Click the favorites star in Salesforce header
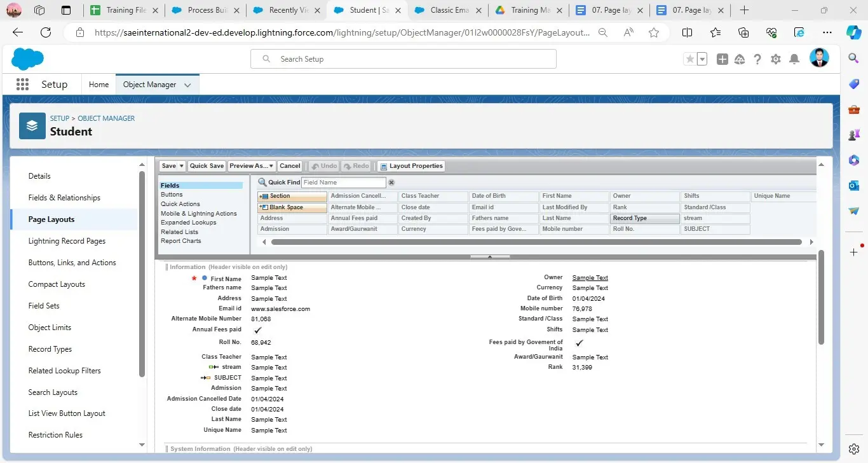 tap(689, 59)
